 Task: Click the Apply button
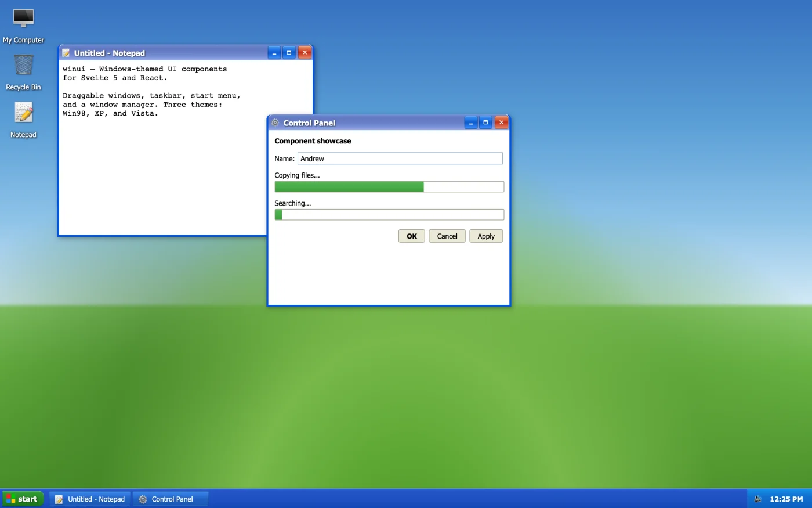(486, 236)
